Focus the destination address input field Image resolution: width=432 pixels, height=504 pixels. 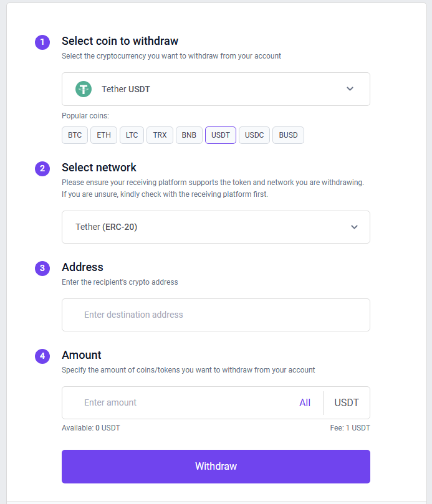(216, 315)
